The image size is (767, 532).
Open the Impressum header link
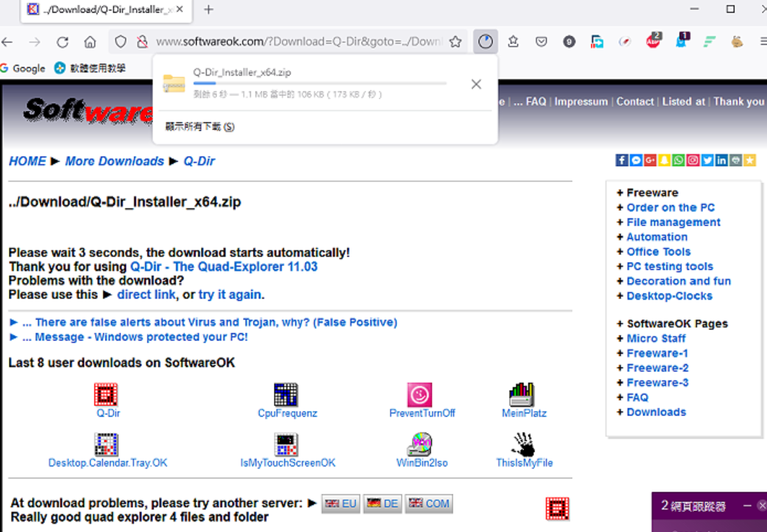coord(581,102)
